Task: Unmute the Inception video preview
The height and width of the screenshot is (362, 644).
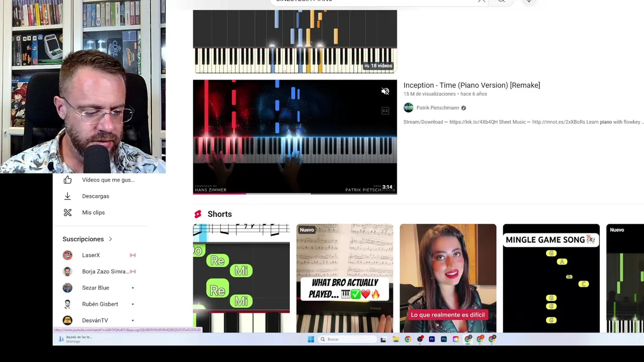Action: pos(385,91)
